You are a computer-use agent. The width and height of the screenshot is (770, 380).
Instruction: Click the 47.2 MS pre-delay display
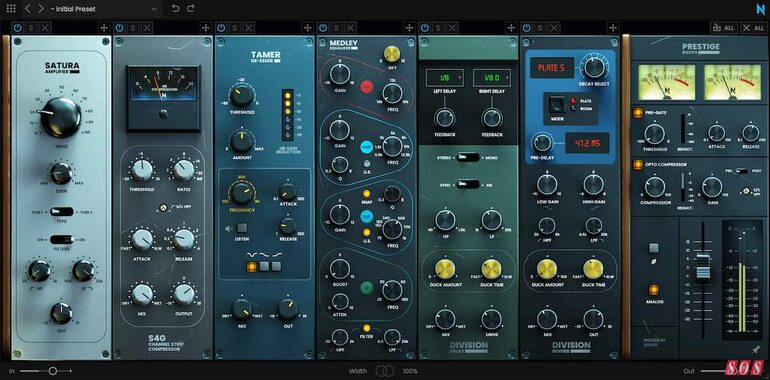587,143
